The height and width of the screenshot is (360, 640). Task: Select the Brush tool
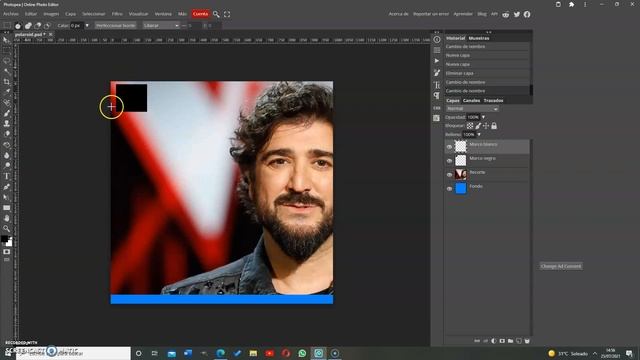(x=6, y=113)
